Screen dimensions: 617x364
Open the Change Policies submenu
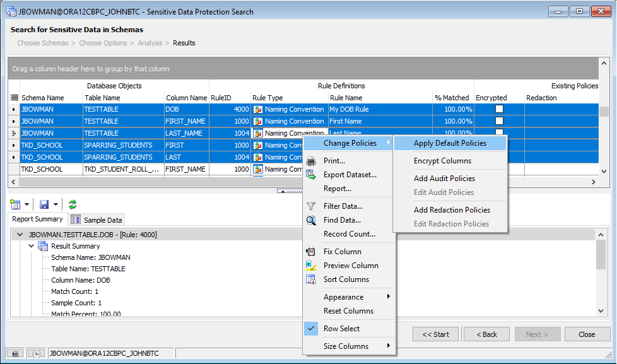pyautogui.click(x=349, y=143)
